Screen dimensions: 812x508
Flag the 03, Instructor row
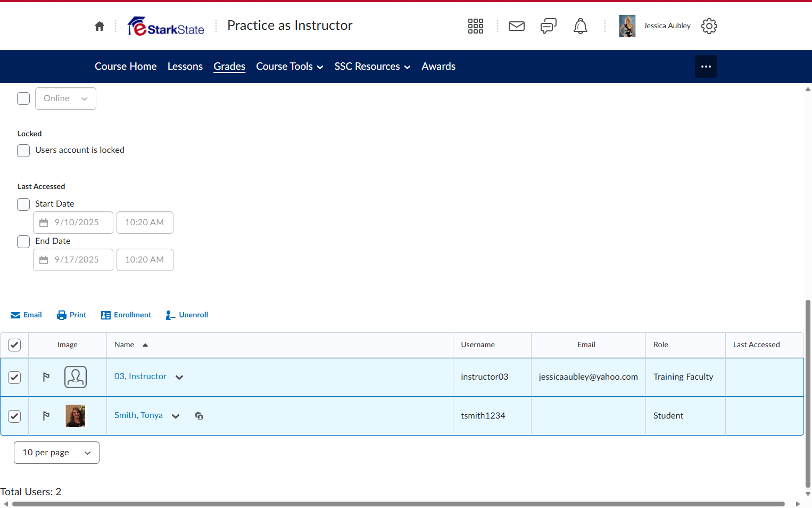pyautogui.click(x=46, y=377)
